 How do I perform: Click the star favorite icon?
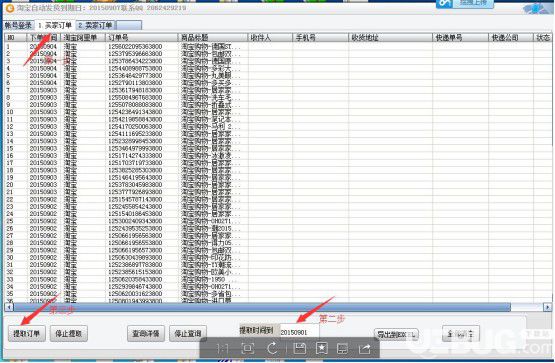(321, 348)
